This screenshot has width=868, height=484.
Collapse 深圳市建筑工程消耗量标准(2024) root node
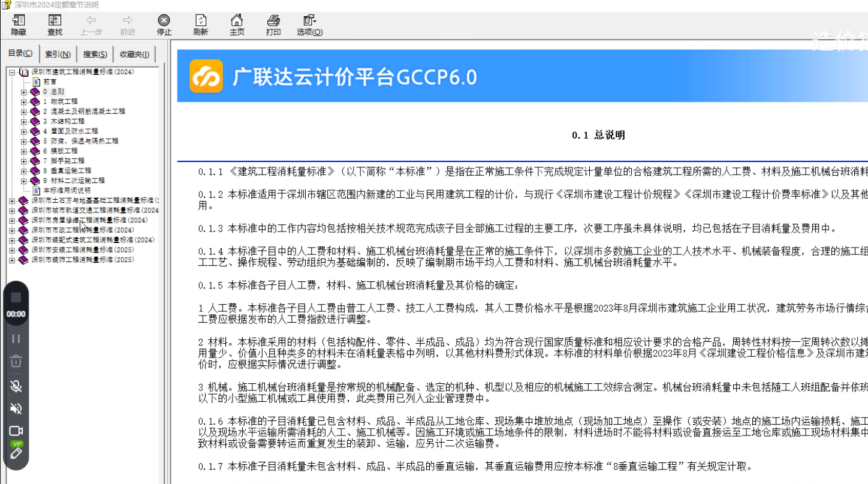12,71
